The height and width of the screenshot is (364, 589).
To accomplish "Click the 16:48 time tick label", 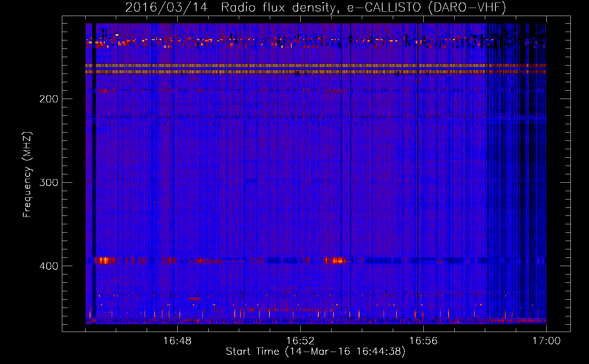I will [177, 341].
